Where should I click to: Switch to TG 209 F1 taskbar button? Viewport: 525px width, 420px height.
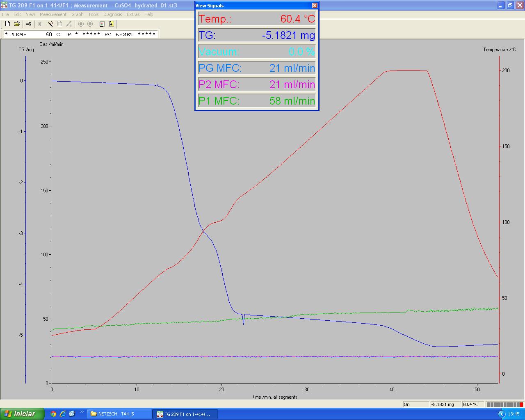point(185,414)
